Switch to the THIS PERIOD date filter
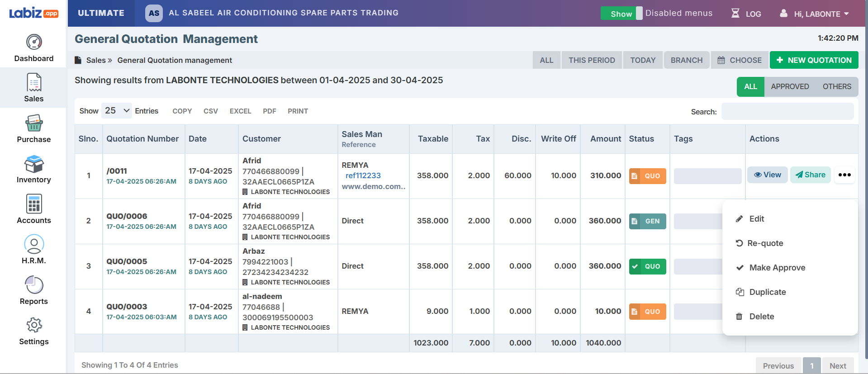868x374 pixels. point(592,60)
